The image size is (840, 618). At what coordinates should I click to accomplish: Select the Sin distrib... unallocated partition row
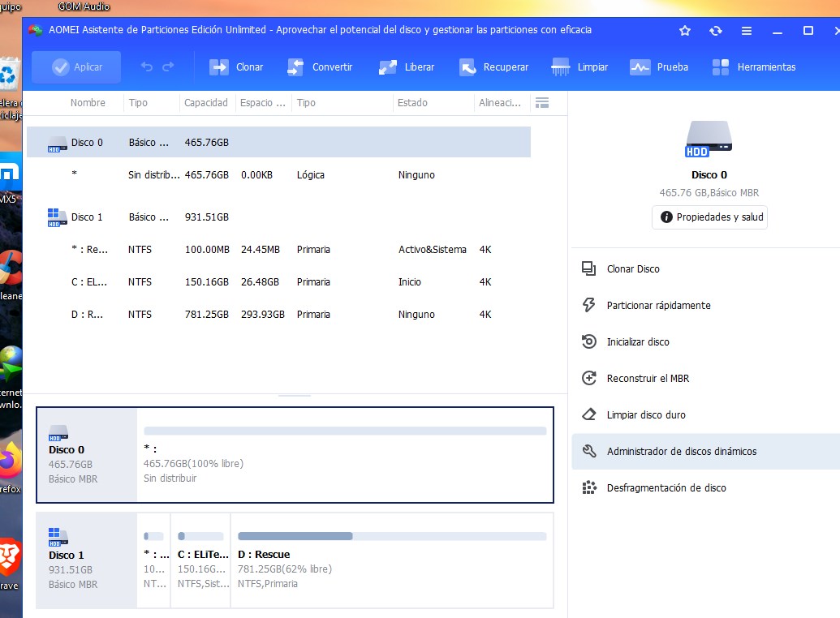click(278, 174)
